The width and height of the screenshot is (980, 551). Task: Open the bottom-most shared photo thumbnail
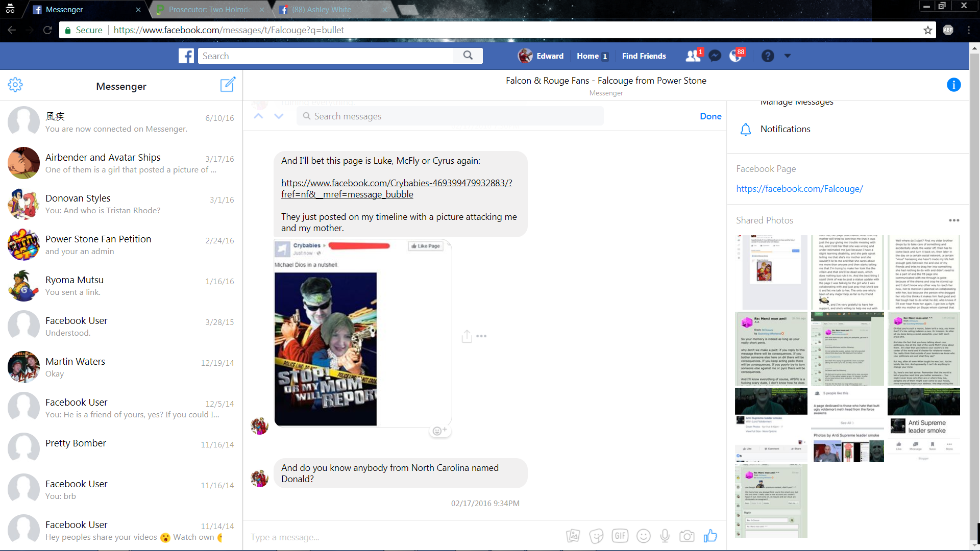[x=771, y=501]
